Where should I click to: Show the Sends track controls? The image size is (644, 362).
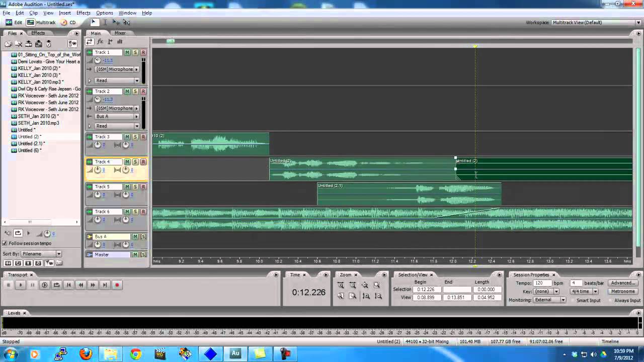point(110,42)
